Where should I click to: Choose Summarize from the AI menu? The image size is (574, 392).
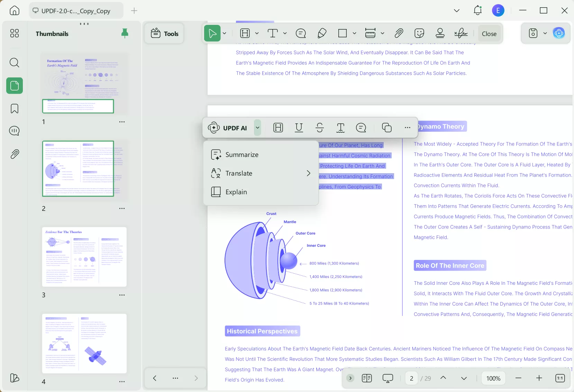coord(261,155)
